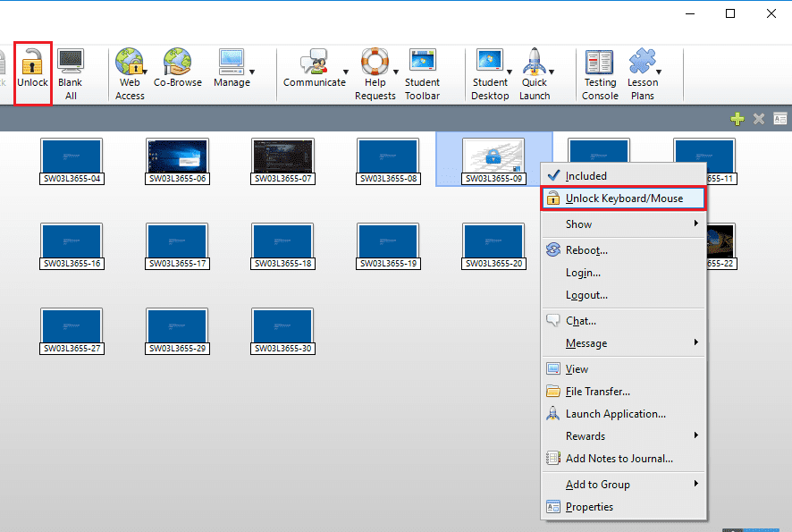Viewport: 792px width, 532px height.
Task: Select Reboot from the context menu
Action: click(586, 250)
